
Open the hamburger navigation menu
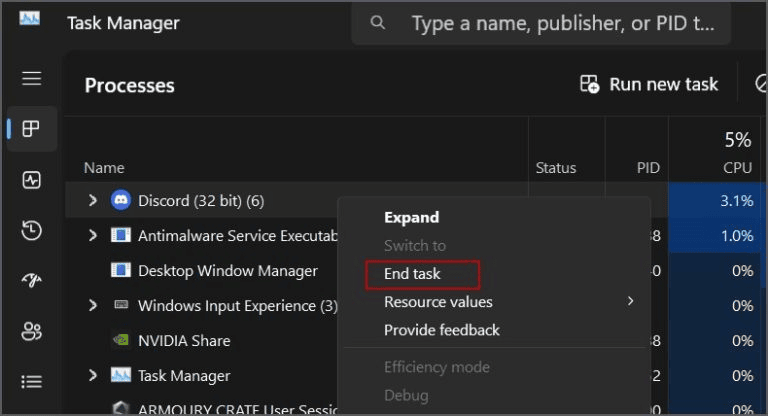coord(32,78)
